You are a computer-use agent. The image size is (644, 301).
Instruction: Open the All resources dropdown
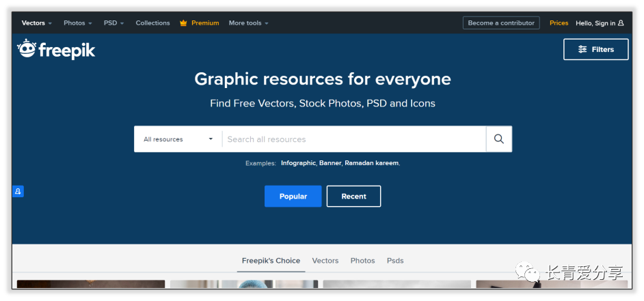178,139
